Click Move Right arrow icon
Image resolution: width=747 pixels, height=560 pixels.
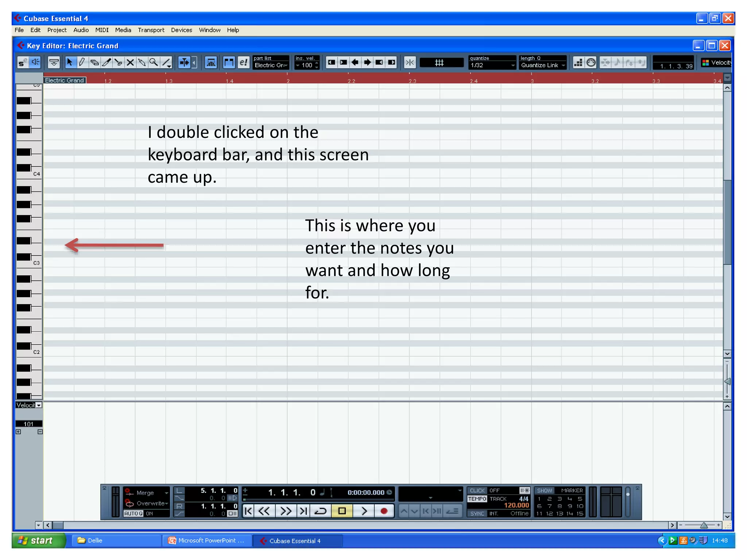point(367,62)
